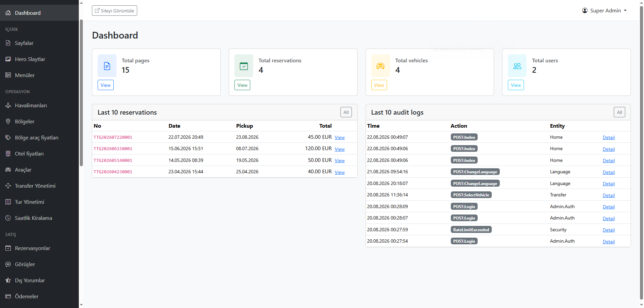View the Total reservations list
644x308 pixels.
tap(242, 85)
